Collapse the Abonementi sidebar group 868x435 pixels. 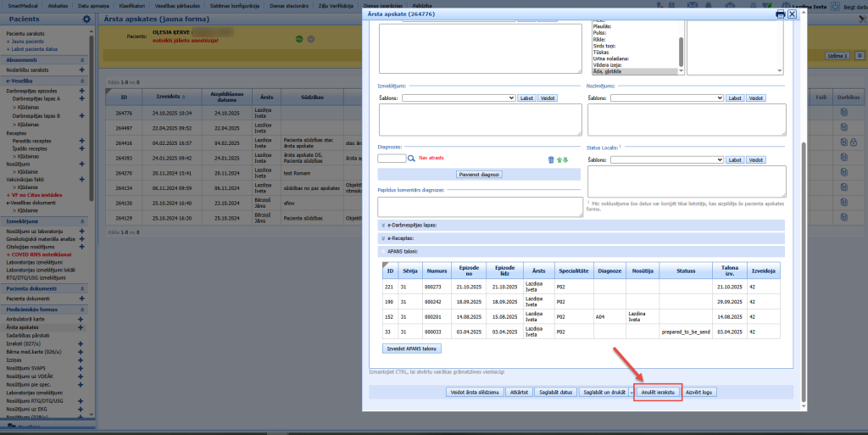pos(82,59)
